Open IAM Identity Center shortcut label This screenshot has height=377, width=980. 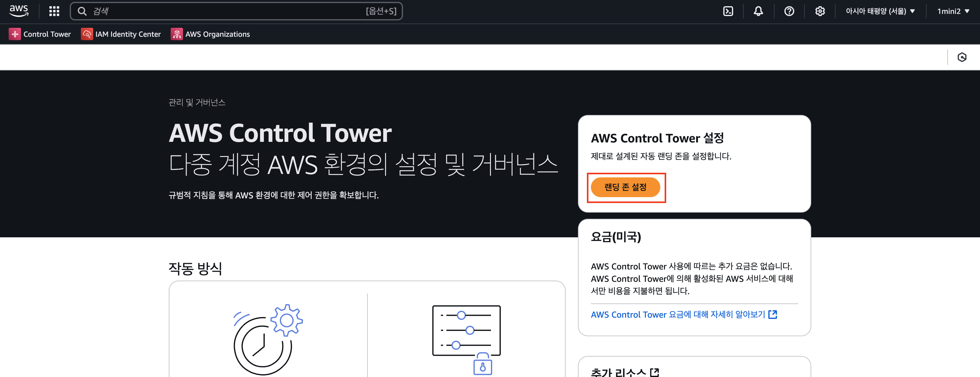tap(128, 34)
